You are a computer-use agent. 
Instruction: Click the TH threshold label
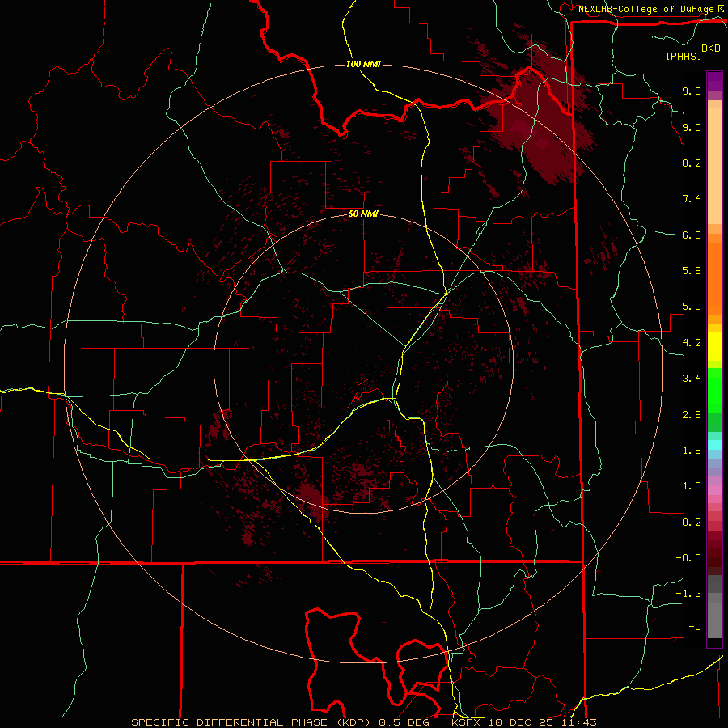tap(695, 630)
